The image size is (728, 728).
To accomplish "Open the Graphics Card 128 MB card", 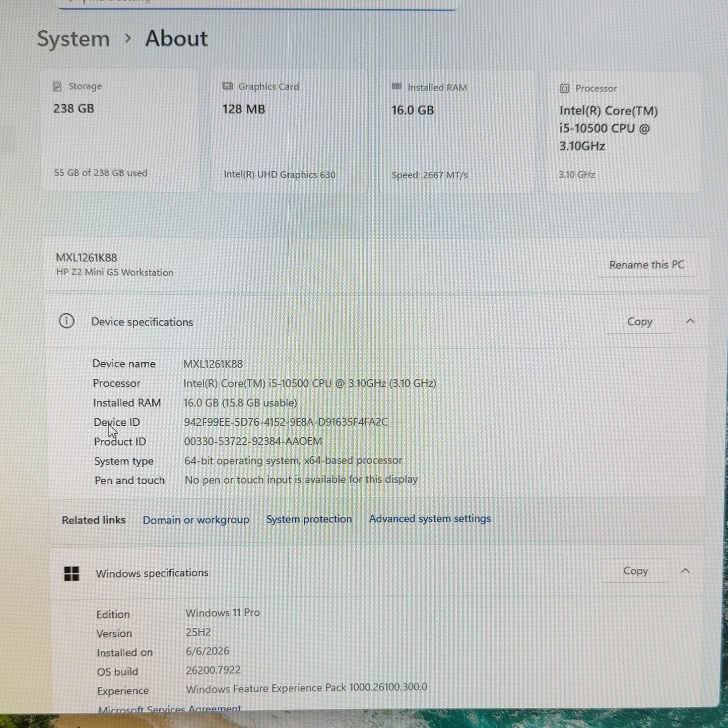I will [x=289, y=132].
